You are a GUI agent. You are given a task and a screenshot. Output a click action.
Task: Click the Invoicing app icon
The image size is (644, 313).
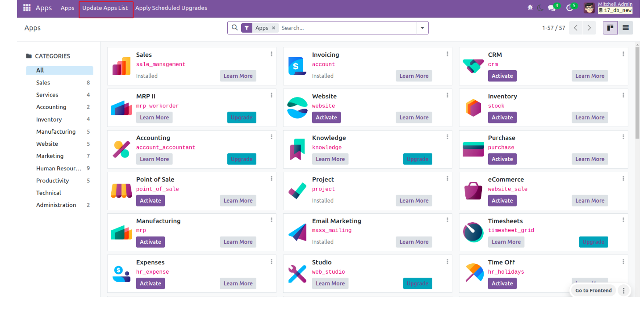(297, 67)
